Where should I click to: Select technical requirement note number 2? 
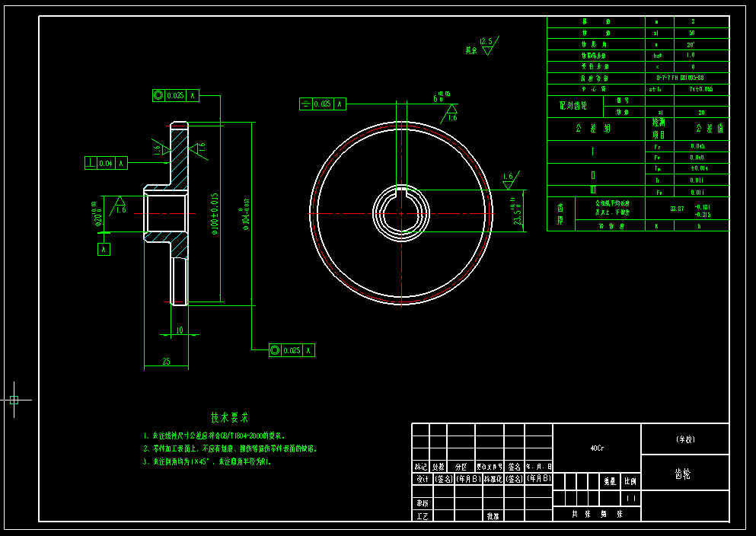coord(231,448)
